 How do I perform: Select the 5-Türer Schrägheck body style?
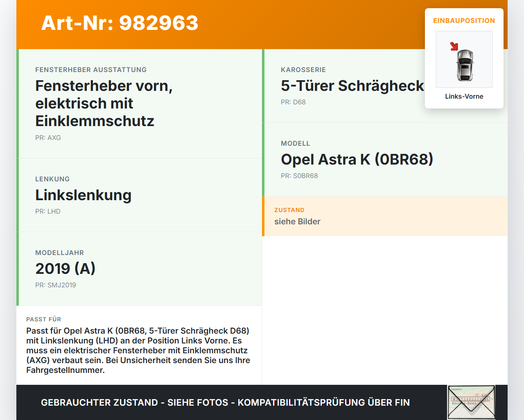point(352,86)
